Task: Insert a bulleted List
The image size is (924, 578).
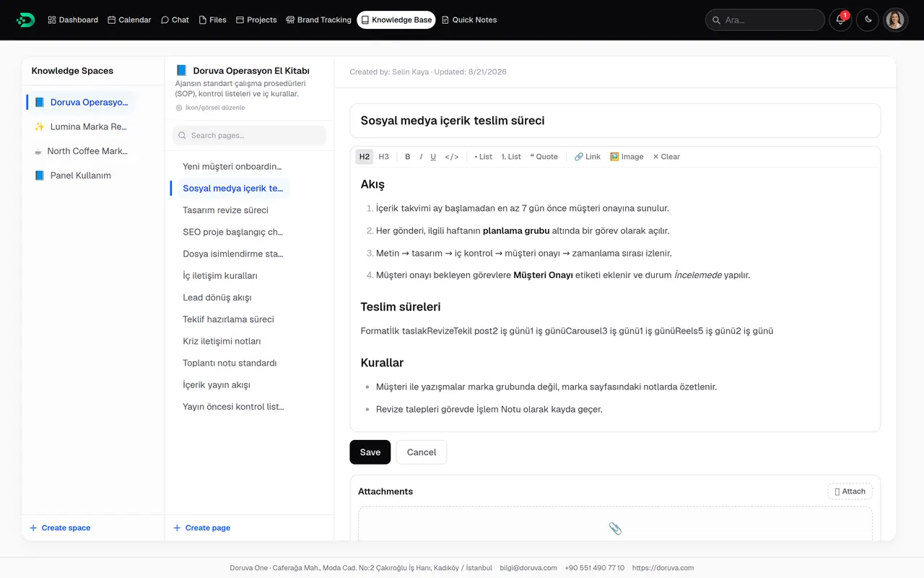Action: (484, 157)
